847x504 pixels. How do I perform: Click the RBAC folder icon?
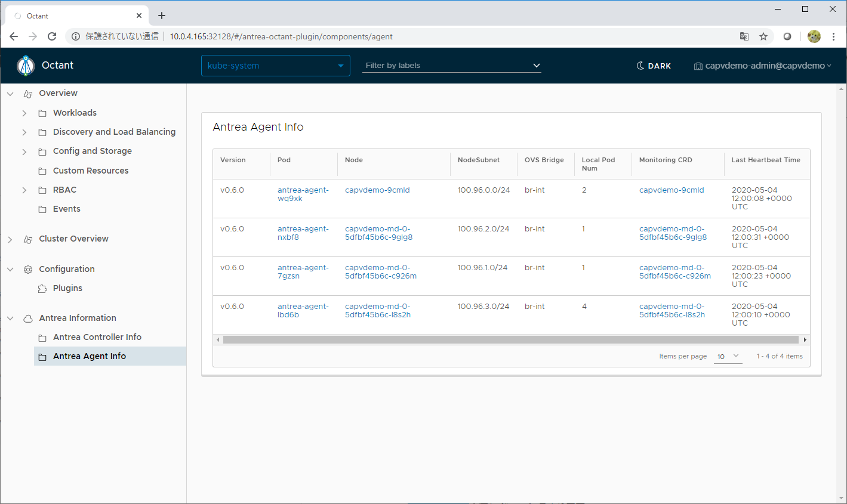[42, 190]
